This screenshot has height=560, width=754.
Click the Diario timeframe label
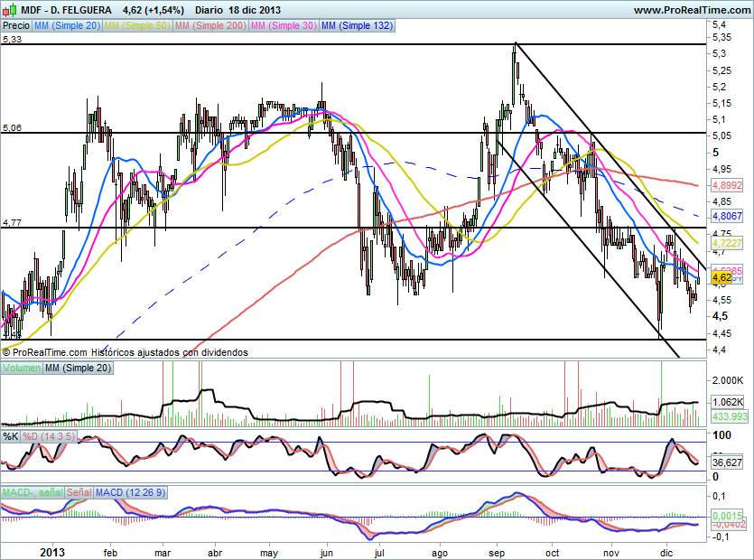pos(209,10)
